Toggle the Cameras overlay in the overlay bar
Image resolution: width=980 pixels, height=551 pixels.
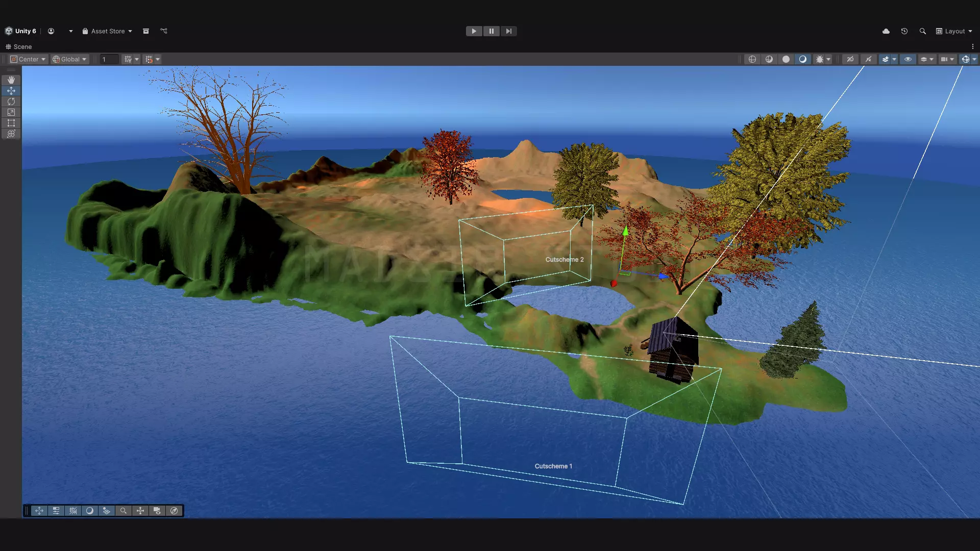click(x=157, y=511)
